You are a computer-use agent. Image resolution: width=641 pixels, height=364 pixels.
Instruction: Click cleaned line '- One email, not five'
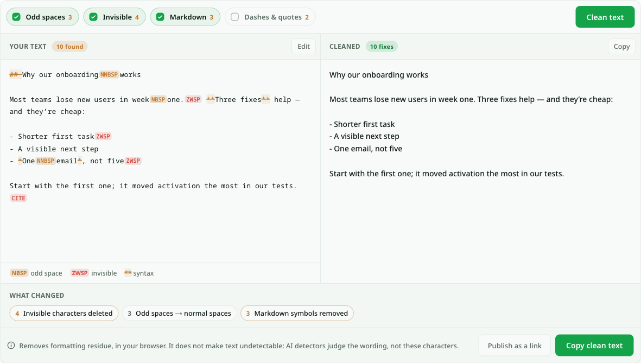[x=366, y=149]
